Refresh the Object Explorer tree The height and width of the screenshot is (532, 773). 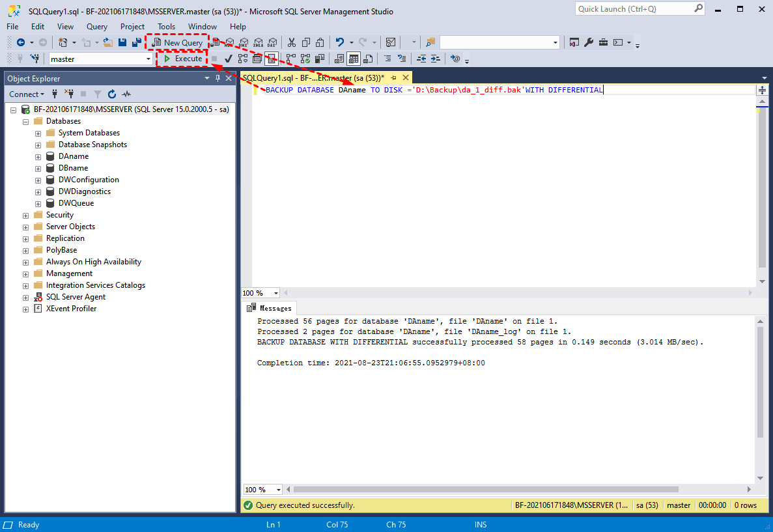[111, 94]
